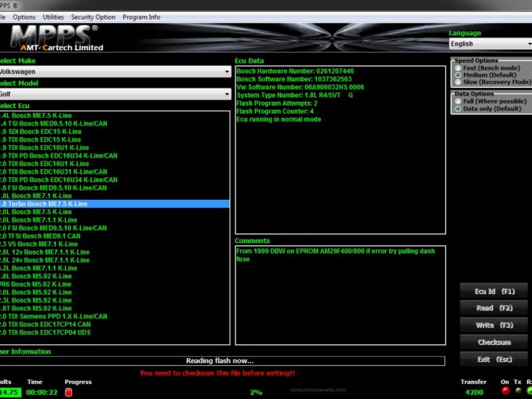Click the red On indicator light
Viewport: 532px width, 399px height.
click(505, 391)
